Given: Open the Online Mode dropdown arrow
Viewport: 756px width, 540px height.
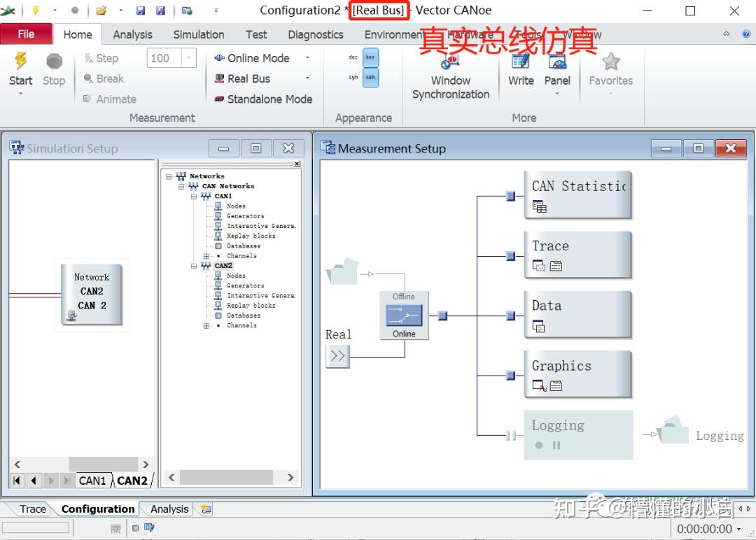Looking at the screenshot, I should 306,58.
